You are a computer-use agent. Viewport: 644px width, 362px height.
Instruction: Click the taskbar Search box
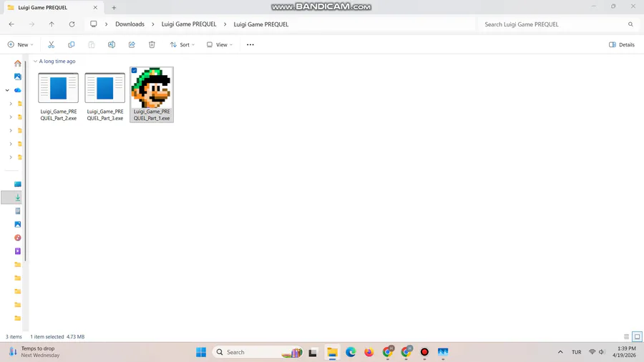(x=258, y=352)
